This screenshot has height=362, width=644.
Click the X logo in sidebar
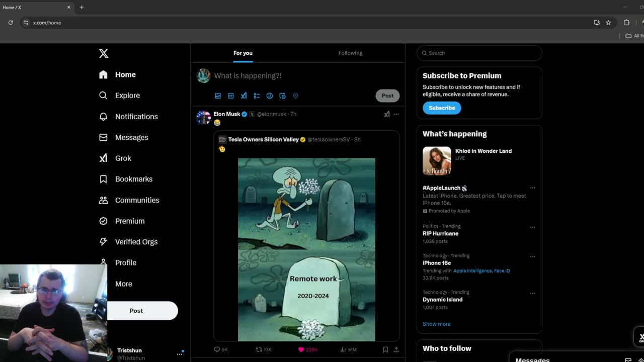[104, 53]
